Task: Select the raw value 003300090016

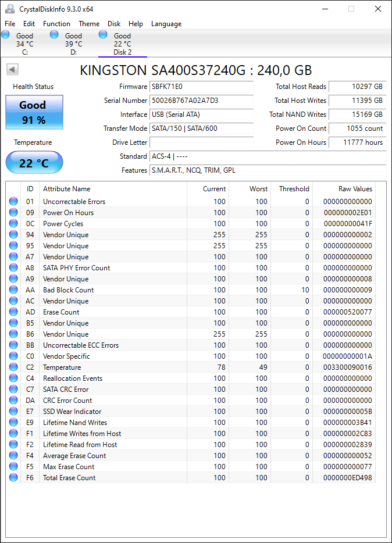Action: click(348, 367)
